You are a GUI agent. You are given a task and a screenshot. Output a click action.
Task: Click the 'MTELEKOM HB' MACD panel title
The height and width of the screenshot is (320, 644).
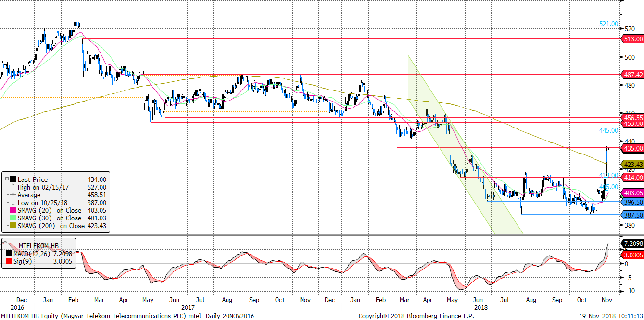[38, 245]
